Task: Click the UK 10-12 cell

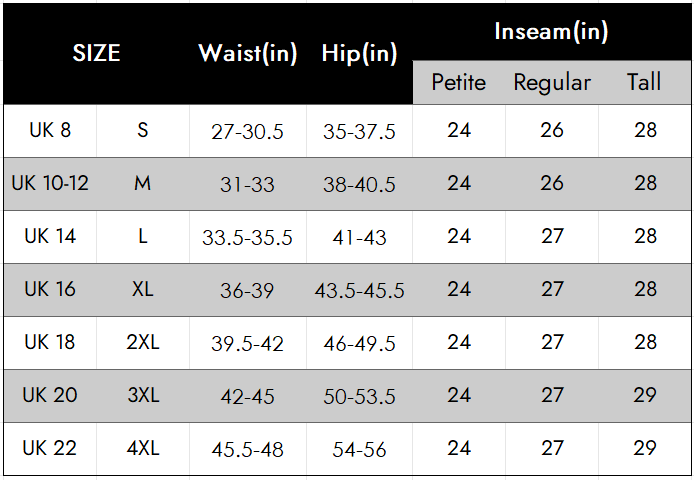Action: 50,183
